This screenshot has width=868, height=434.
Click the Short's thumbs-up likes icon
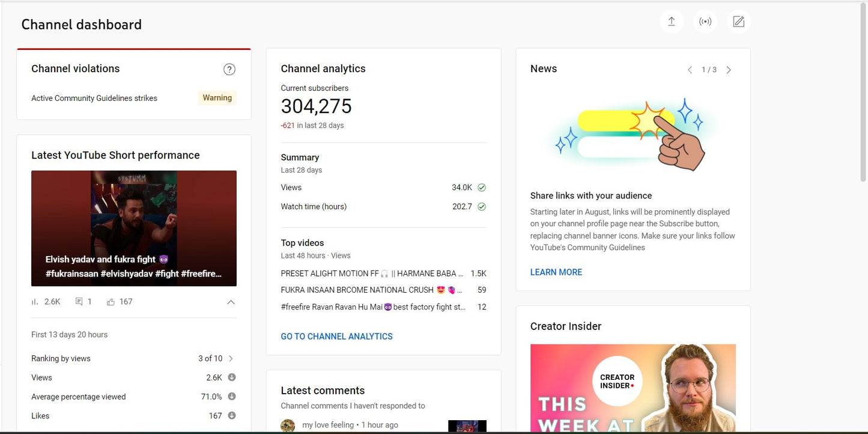point(111,302)
